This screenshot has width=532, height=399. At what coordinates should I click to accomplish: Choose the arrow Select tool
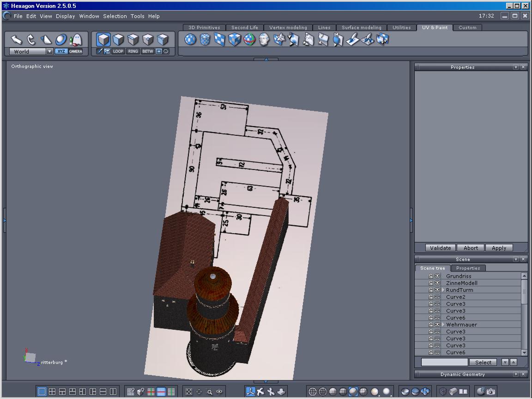(16, 40)
